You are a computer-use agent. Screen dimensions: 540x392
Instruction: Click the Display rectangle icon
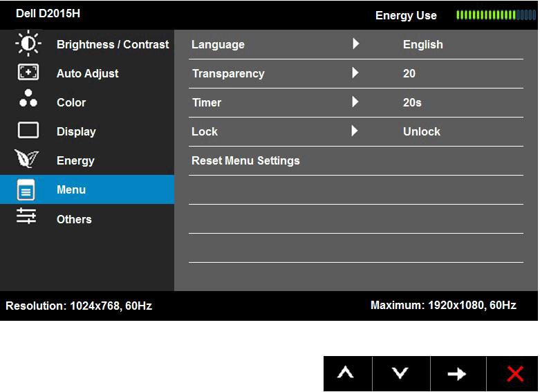(x=28, y=130)
